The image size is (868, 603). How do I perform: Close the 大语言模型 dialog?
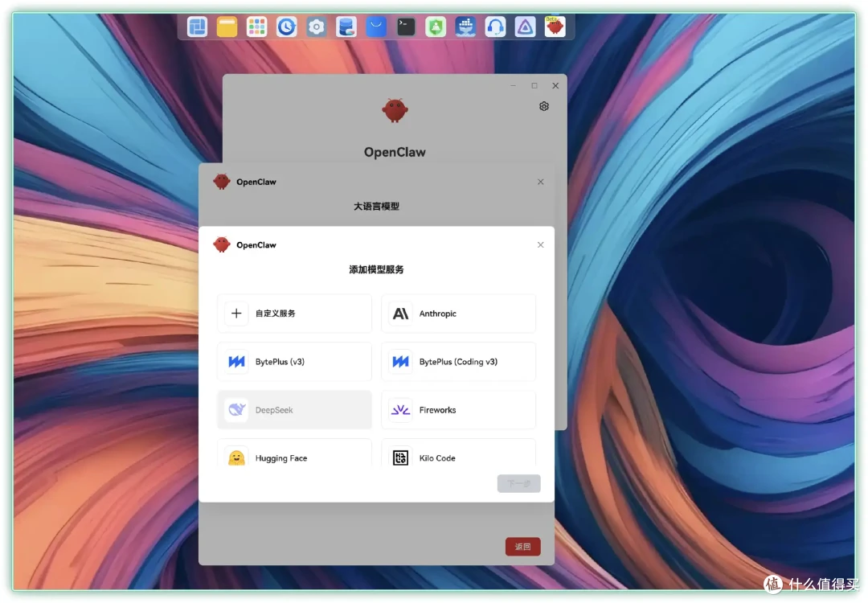pos(541,182)
